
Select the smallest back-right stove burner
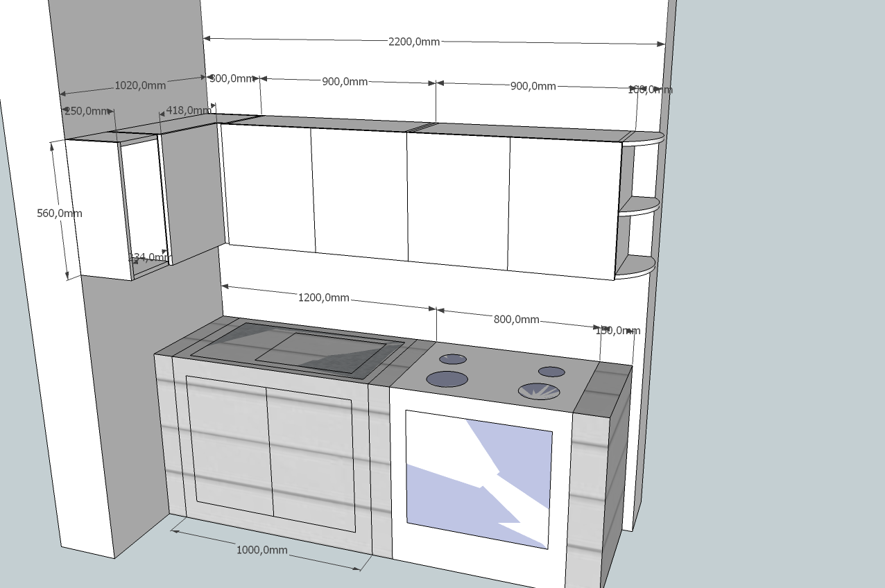pyautogui.click(x=551, y=372)
